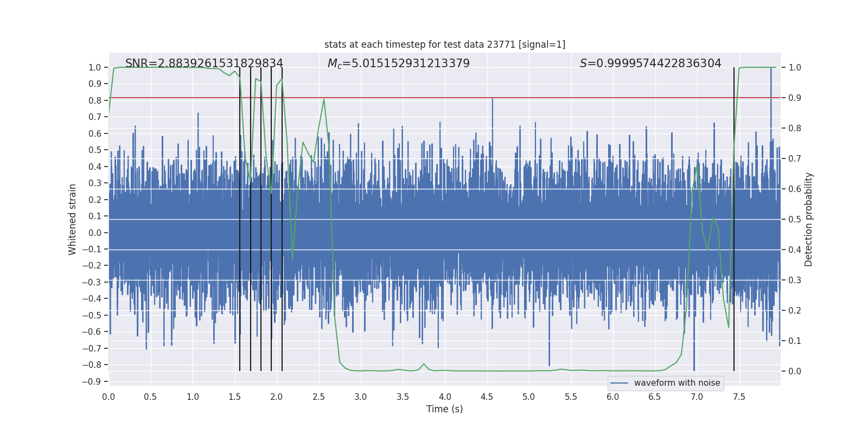Screen dimensions: 868x434
Task: Select the Time axis tick label 7.0
Action: click(697, 397)
